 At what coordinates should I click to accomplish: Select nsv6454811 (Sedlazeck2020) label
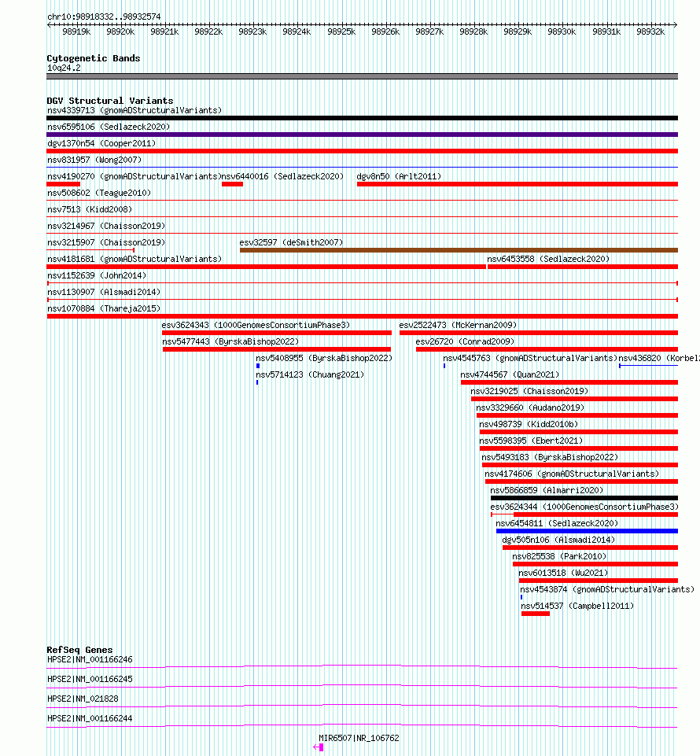(557, 523)
